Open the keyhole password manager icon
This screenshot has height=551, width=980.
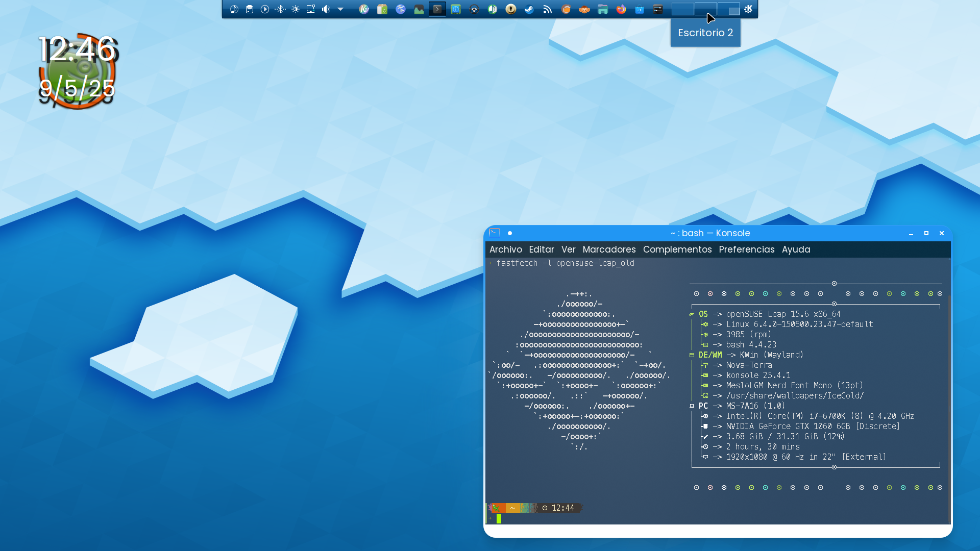tap(511, 9)
